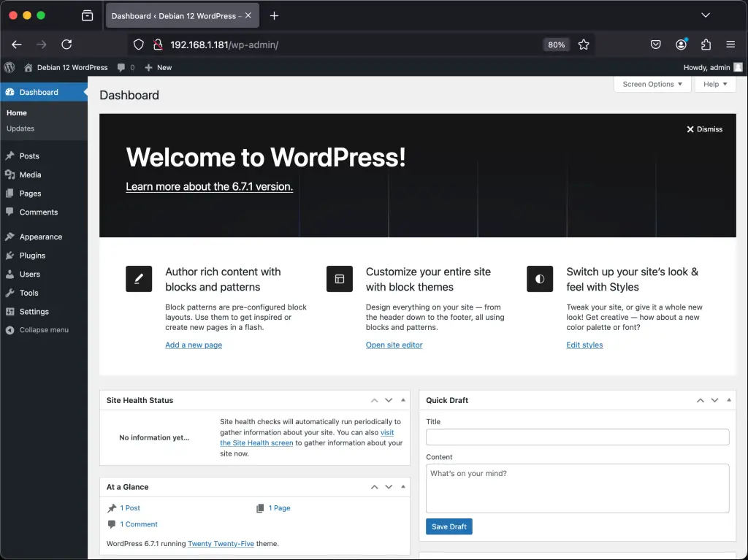
Task: Open the Media library from the sidebar icon
Action: (x=11, y=174)
